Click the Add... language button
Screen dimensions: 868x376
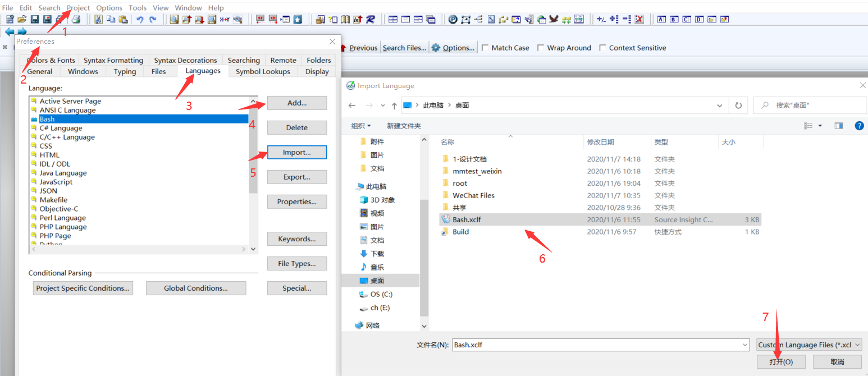[x=297, y=103]
